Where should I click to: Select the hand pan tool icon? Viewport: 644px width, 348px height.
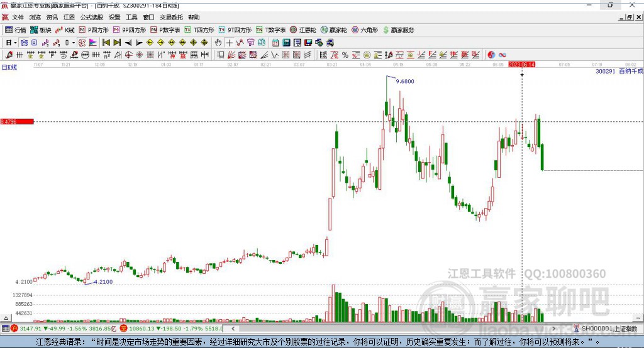click(218, 42)
